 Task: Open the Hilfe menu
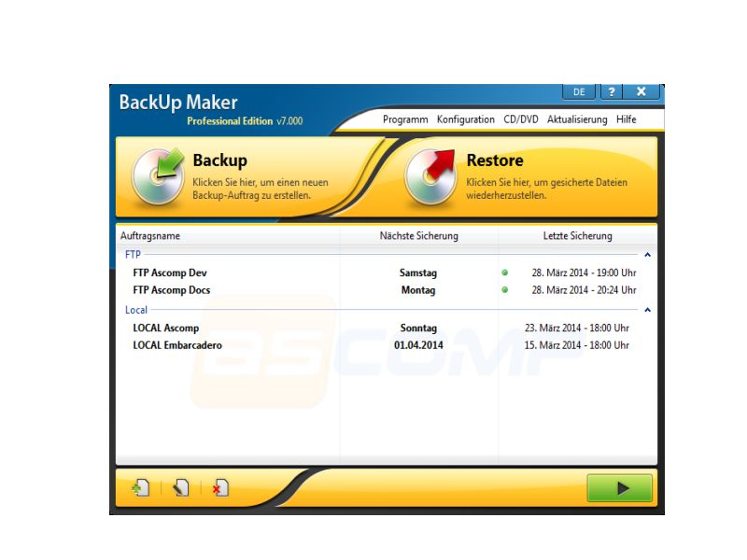[x=626, y=119]
